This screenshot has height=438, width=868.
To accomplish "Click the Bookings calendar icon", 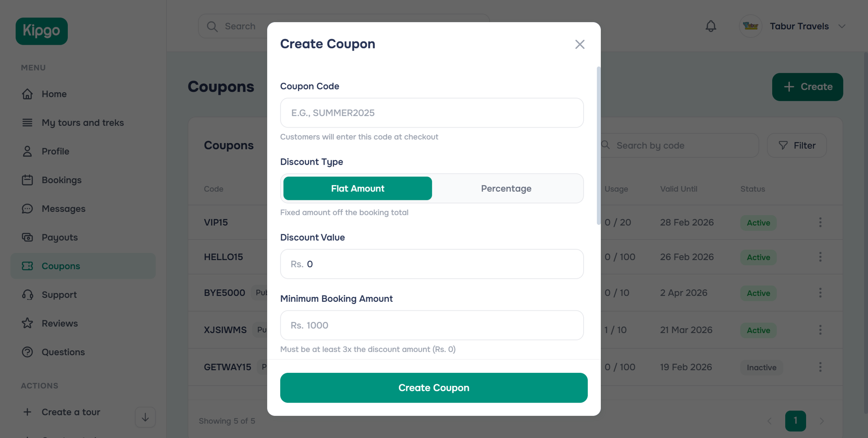I will tap(28, 180).
